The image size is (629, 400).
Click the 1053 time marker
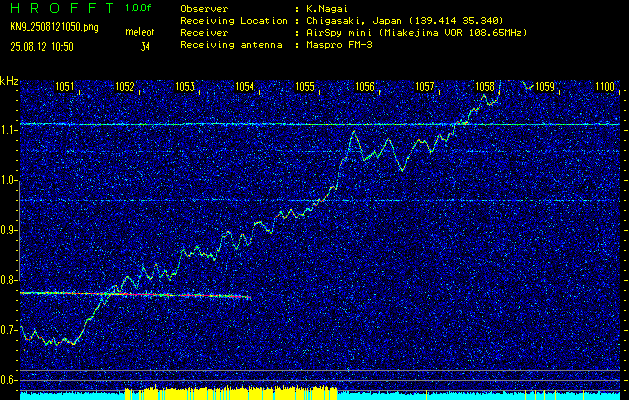(185, 86)
